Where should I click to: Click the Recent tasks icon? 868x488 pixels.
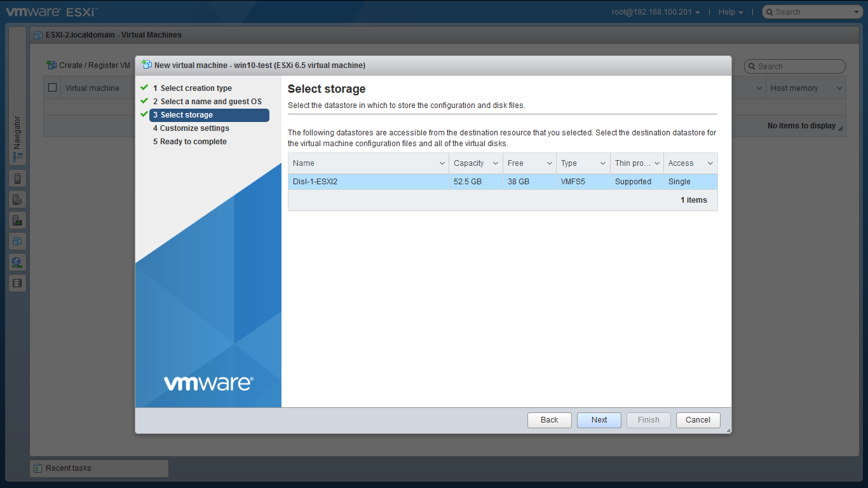pos(37,468)
